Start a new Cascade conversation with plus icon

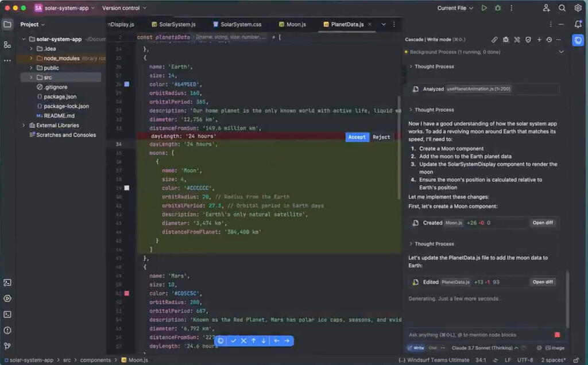[x=539, y=40]
